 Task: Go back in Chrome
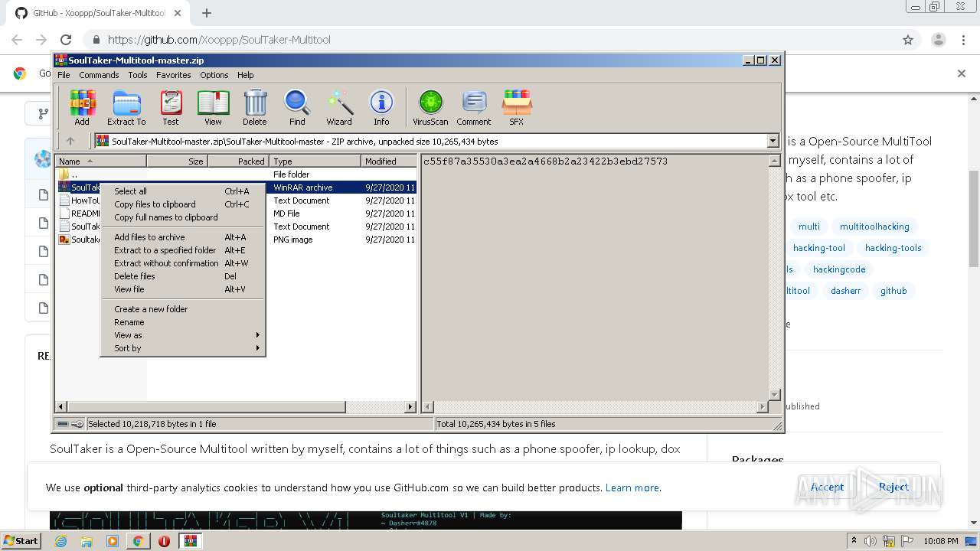17,40
